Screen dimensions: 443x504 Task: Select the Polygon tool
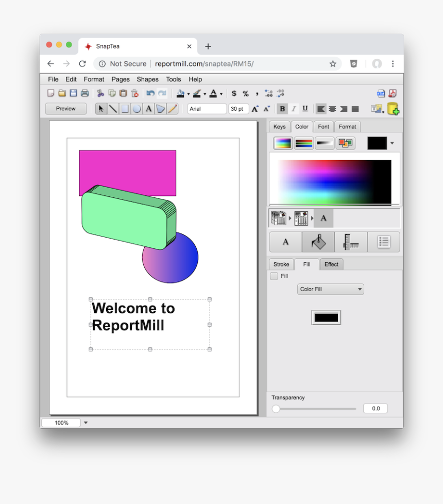click(x=160, y=109)
